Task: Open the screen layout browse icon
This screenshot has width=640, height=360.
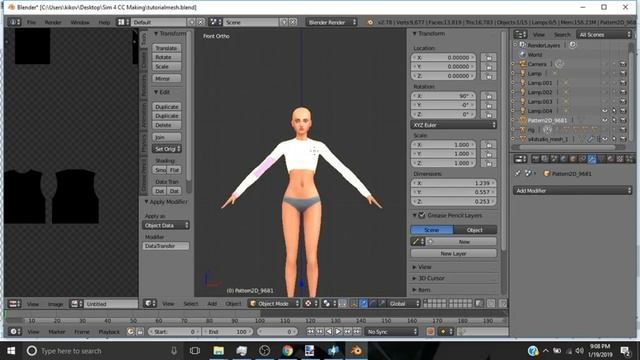Action: click(124, 22)
